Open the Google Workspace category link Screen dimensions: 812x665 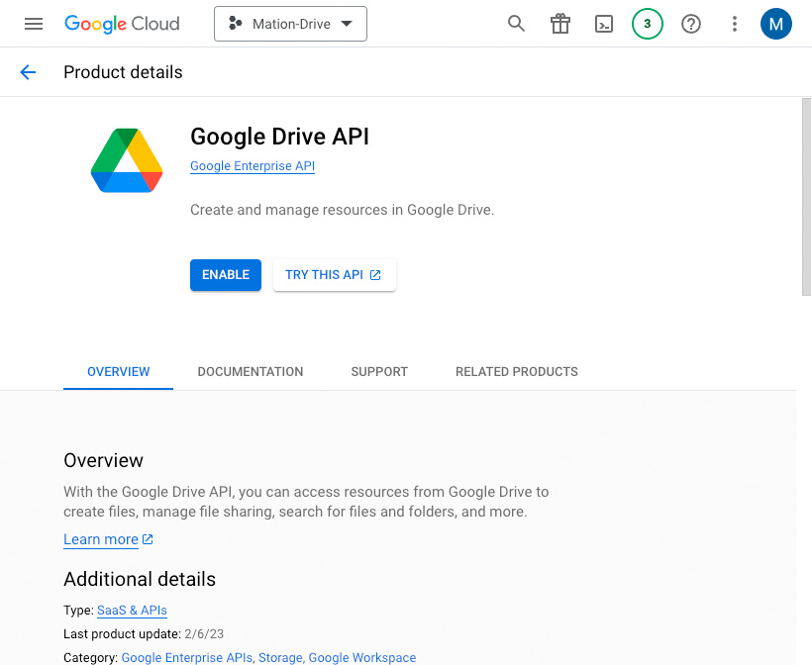click(x=362, y=657)
